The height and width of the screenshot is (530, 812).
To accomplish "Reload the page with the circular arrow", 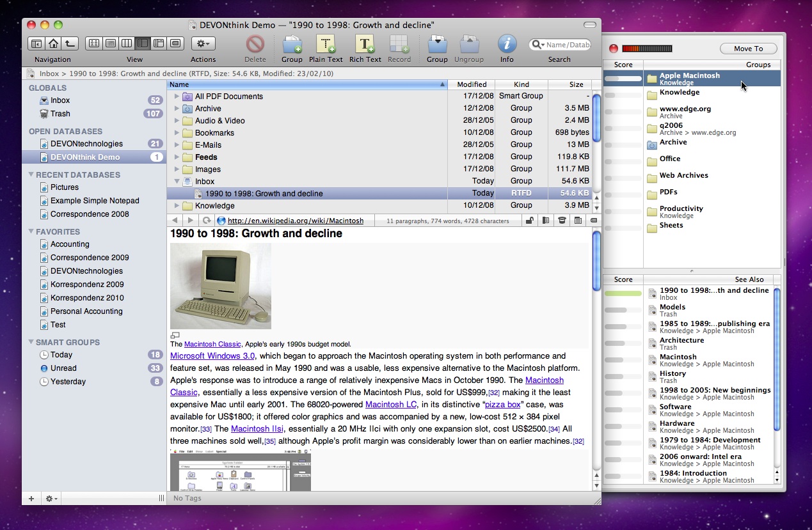I will (x=207, y=221).
